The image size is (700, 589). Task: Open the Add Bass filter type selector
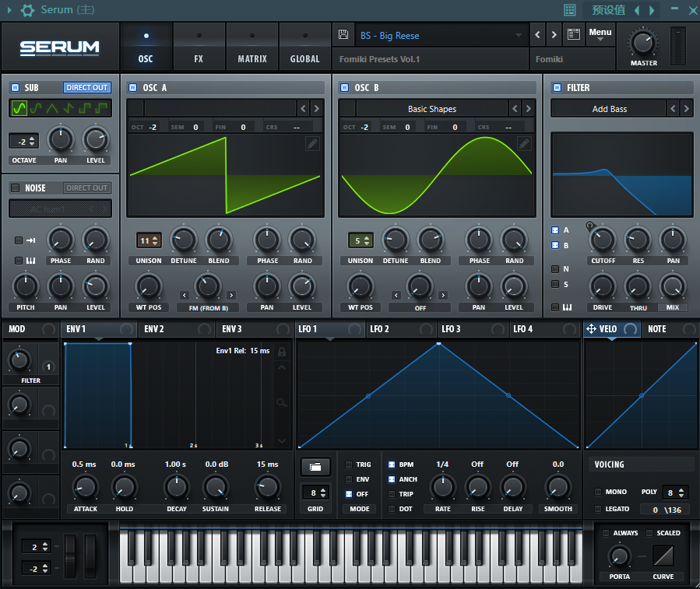610,109
